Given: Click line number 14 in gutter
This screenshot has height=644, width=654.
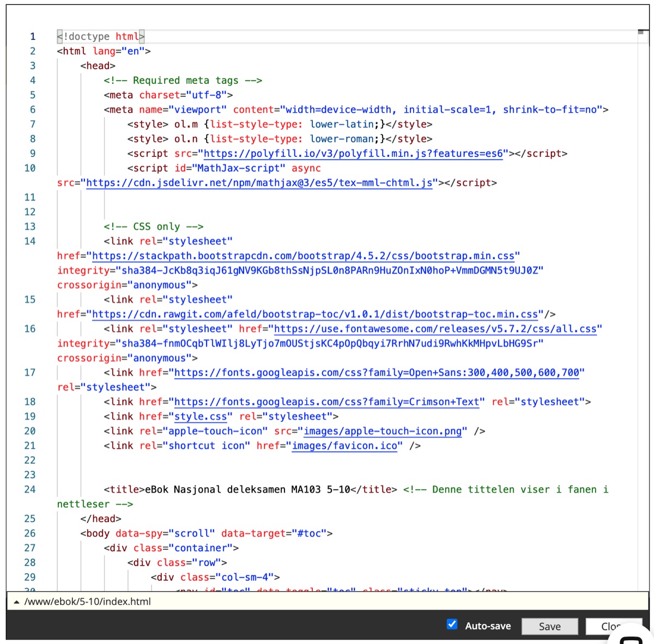Looking at the screenshot, I should click(x=30, y=241).
